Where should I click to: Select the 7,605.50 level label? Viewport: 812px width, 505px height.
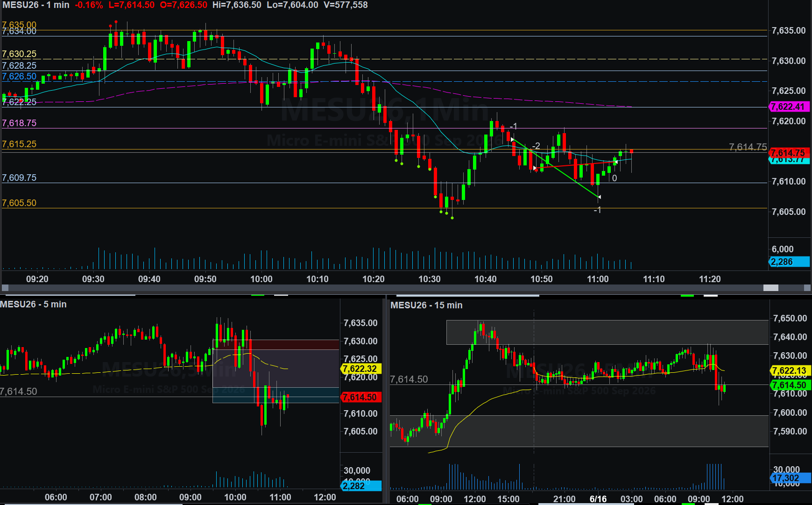[x=19, y=203]
